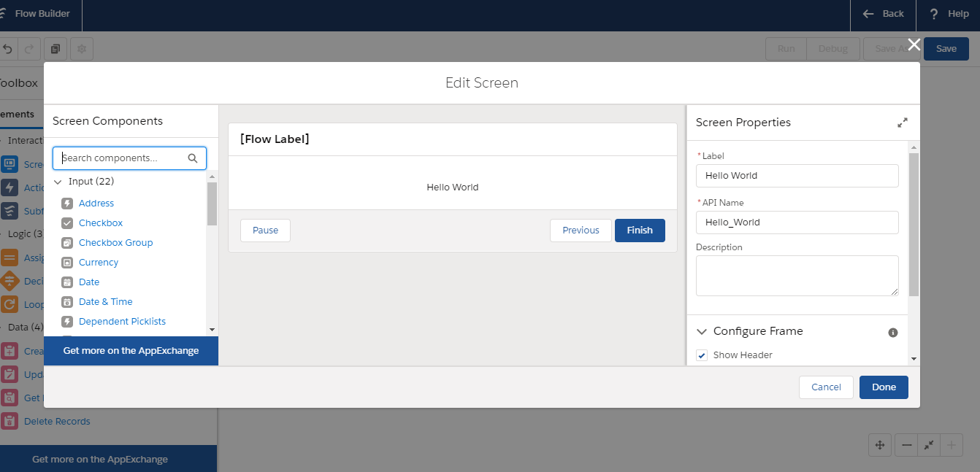Close the Edit Screen dialog with the X
980x472 pixels.
pyautogui.click(x=914, y=45)
